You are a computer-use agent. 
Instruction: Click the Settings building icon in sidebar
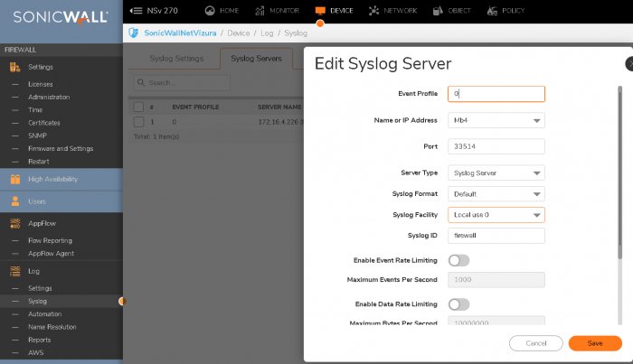[x=15, y=67]
